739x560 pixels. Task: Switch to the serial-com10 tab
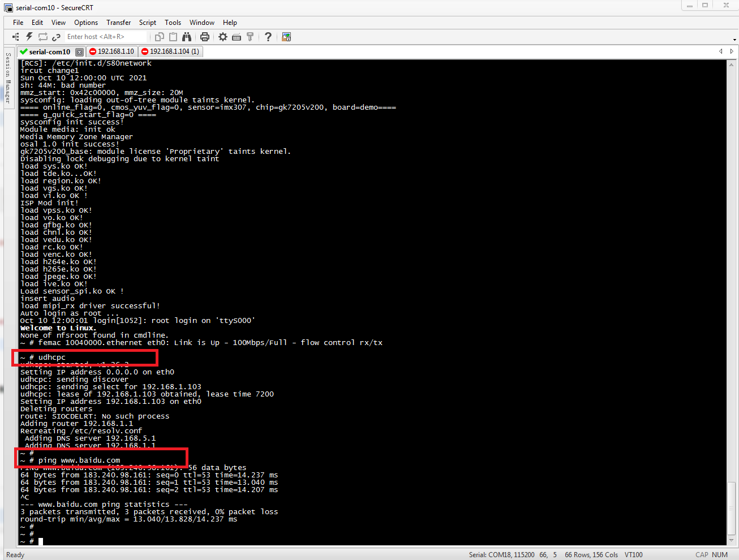coord(50,51)
